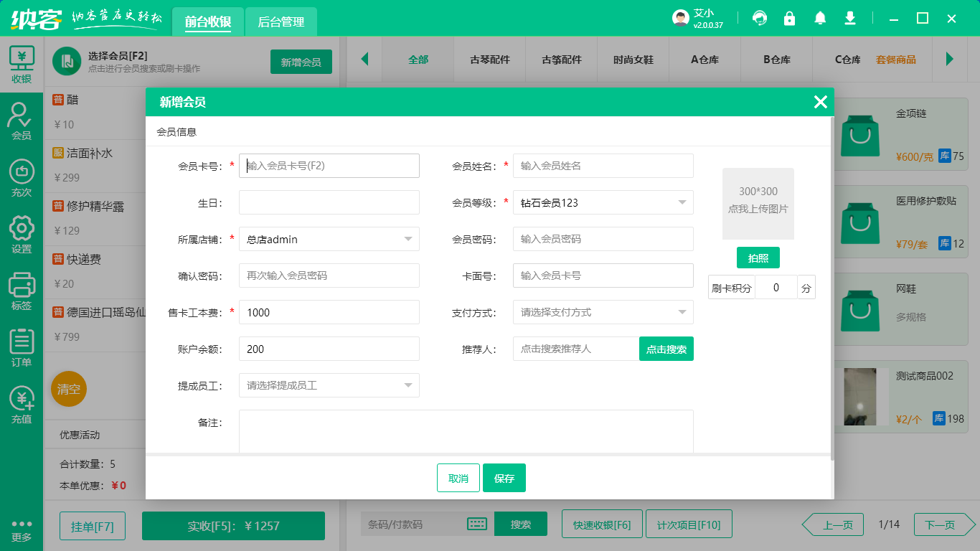Click the 会员密码 input field
Viewport: 980px width, 551px height.
coord(603,239)
